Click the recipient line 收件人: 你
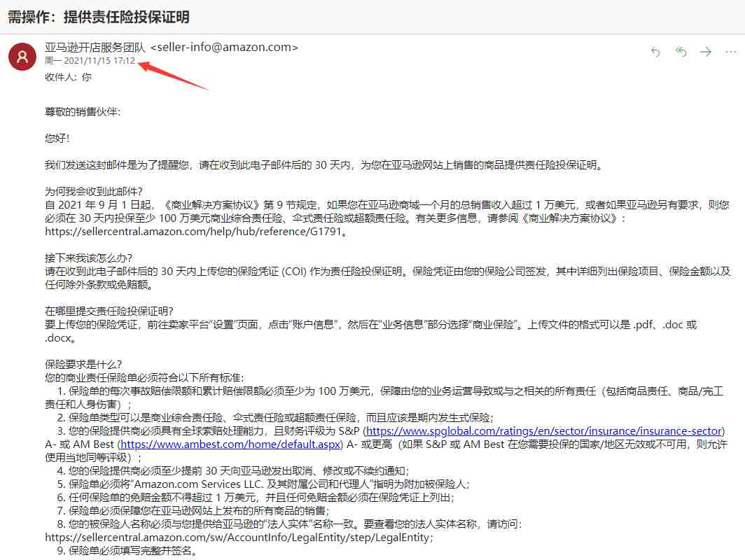The image size is (745, 560). pos(68,77)
